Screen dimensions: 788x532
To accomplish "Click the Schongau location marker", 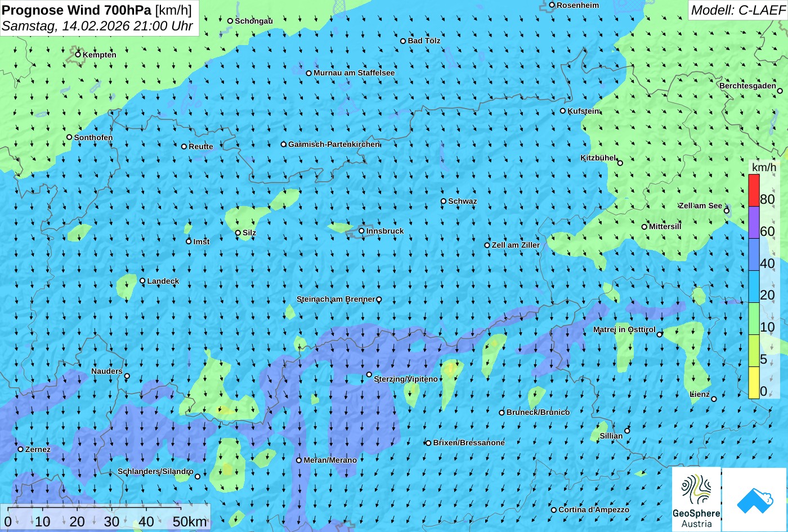I will coord(230,21).
